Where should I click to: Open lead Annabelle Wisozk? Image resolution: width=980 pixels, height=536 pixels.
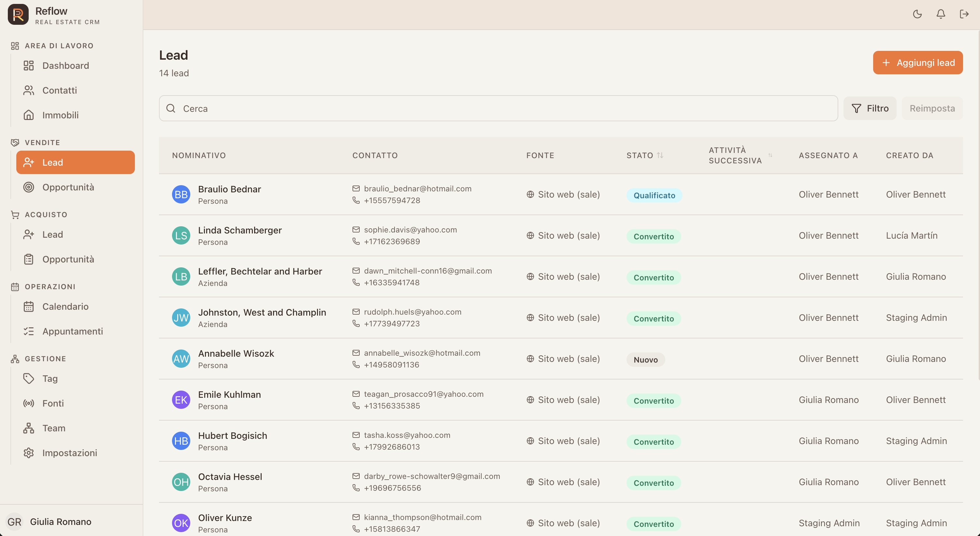coord(236,353)
